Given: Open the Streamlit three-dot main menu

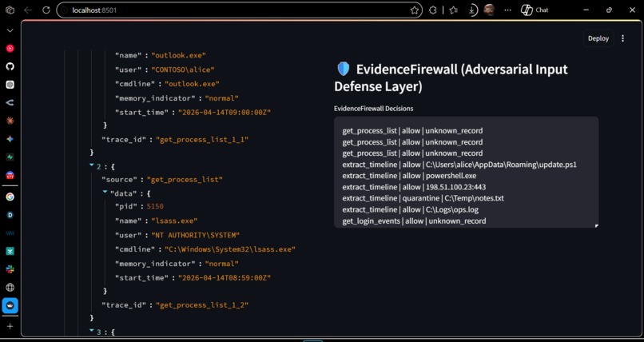Looking at the screenshot, I should pos(622,38).
